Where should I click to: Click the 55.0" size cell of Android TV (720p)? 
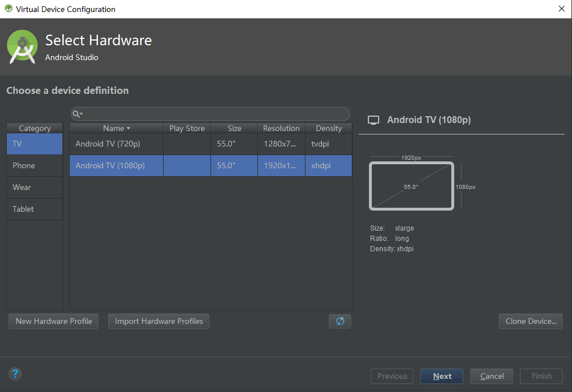(x=234, y=144)
